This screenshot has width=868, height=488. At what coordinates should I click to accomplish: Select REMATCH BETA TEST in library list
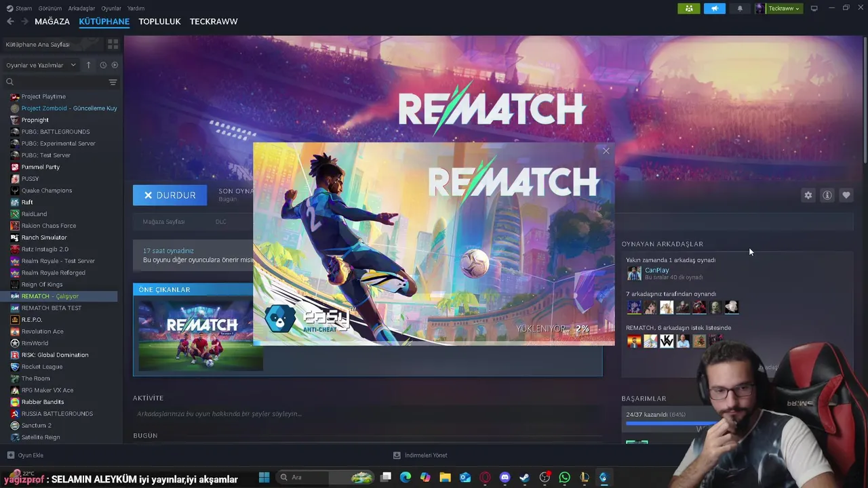63,308
